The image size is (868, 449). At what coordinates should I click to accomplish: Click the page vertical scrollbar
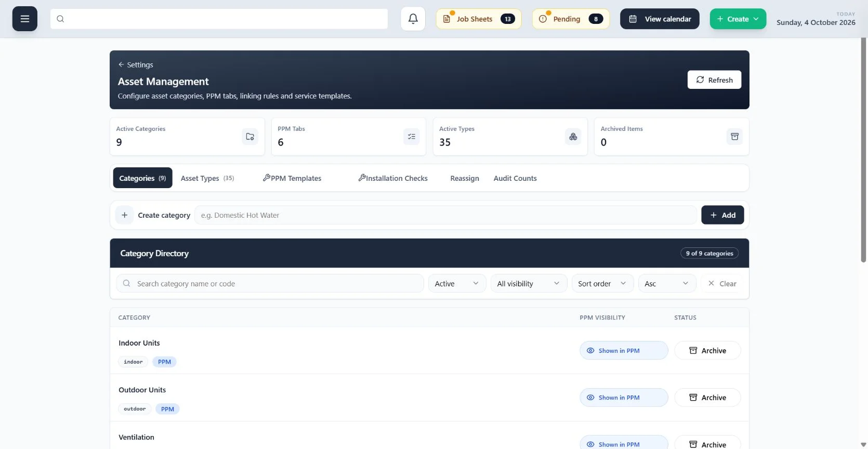click(x=864, y=151)
